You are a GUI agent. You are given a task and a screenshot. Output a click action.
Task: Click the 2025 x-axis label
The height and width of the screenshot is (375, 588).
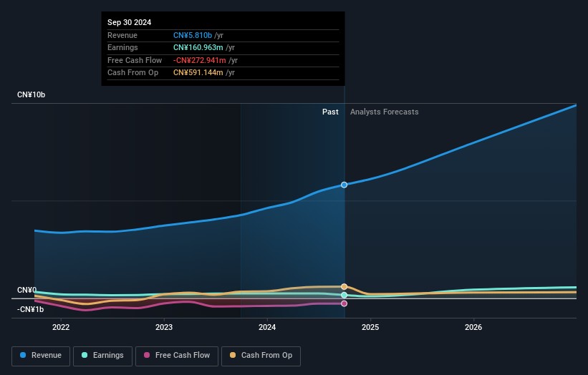370,327
